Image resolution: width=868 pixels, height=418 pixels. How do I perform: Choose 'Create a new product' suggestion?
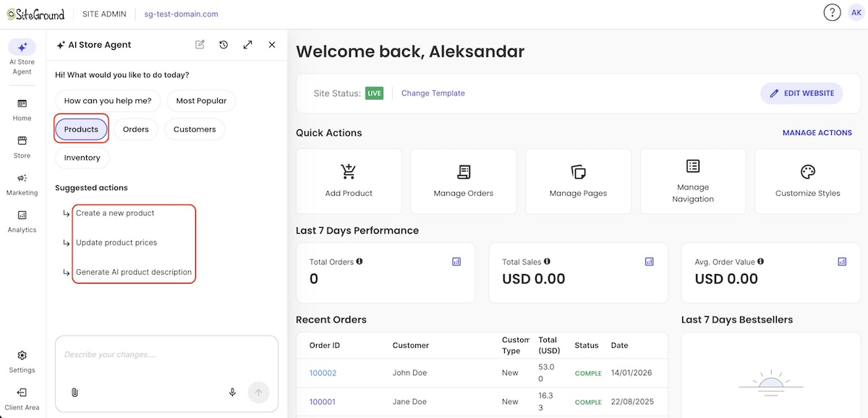115,213
